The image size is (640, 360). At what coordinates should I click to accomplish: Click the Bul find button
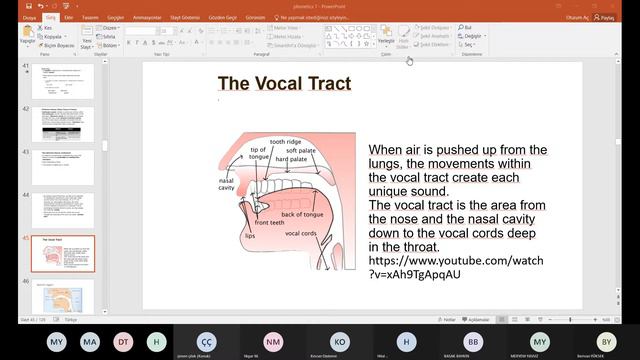tap(465, 27)
